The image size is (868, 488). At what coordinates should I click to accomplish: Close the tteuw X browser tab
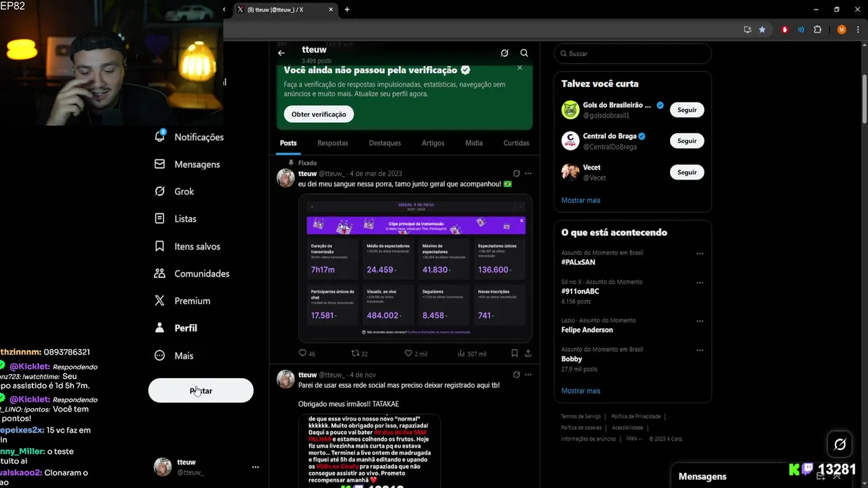(x=331, y=9)
